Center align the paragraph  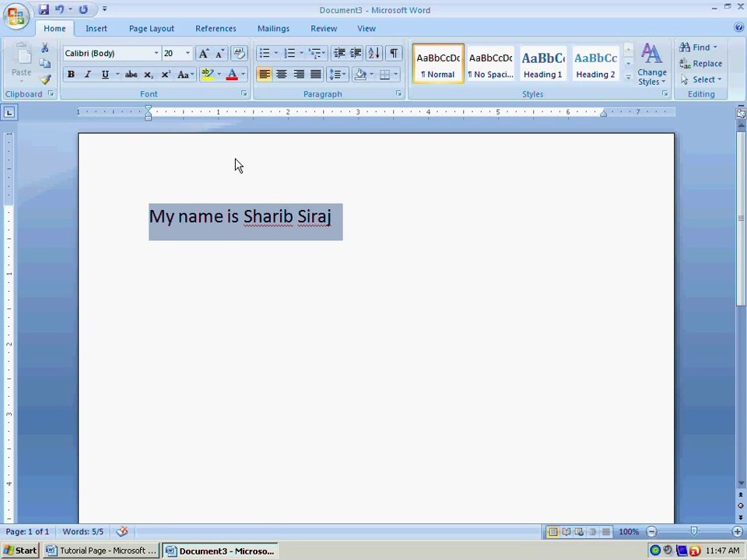tap(282, 75)
